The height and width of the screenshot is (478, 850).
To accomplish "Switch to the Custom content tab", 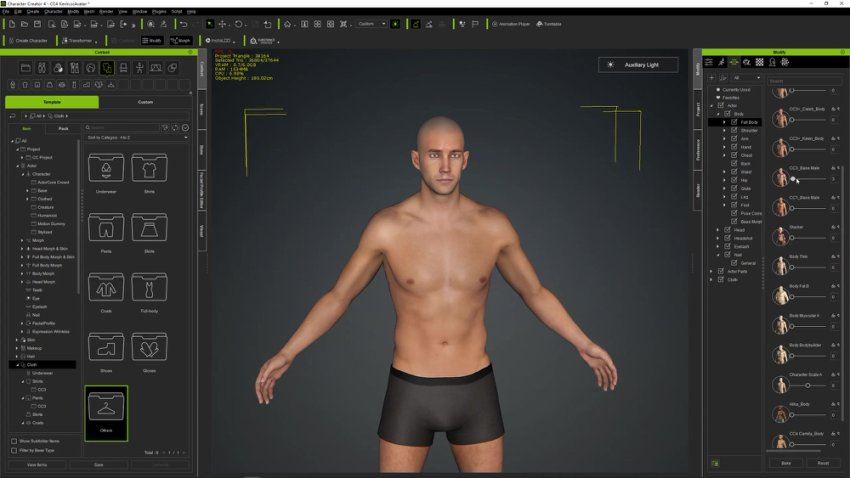I will point(145,102).
